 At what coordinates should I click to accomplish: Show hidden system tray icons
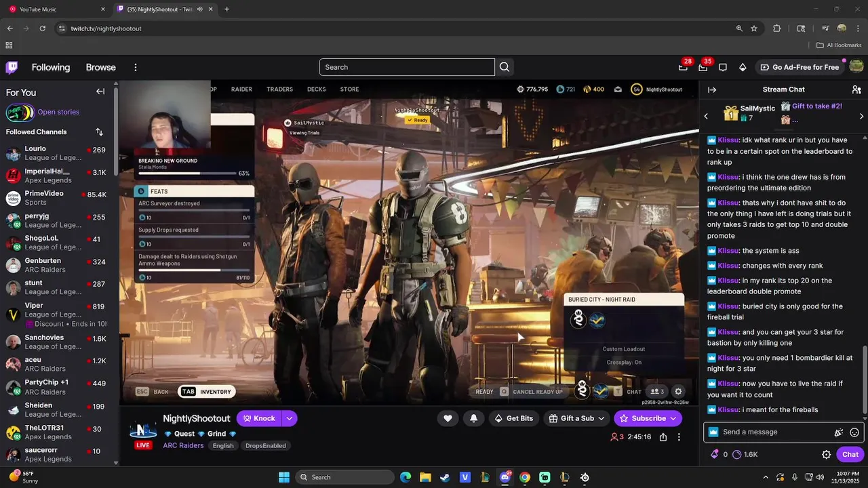click(766, 477)
